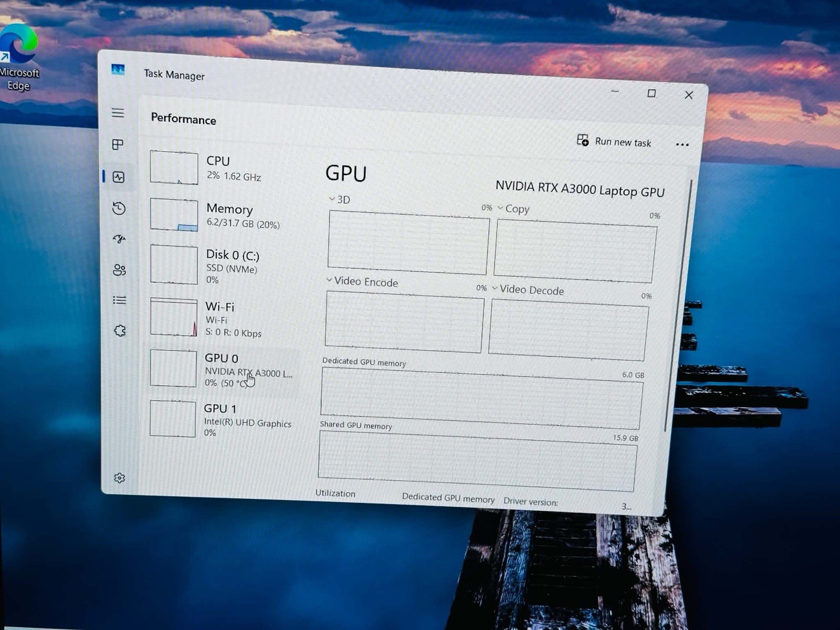840x630 pixels.
Task: Select CPU in the performance list
Action: tap(224, 168)
